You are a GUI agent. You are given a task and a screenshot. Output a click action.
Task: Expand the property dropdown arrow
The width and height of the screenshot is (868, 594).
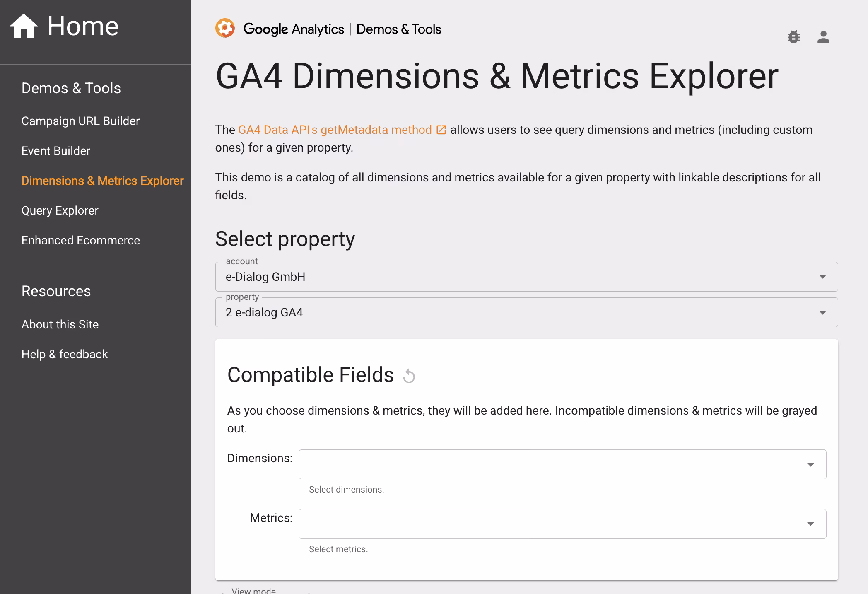click(822, 312)
